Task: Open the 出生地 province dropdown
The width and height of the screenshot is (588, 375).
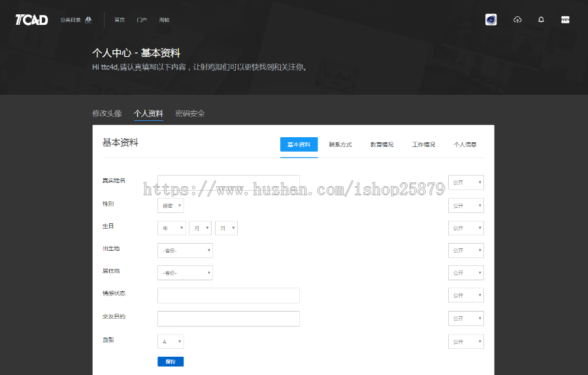Action: (186, 250)
